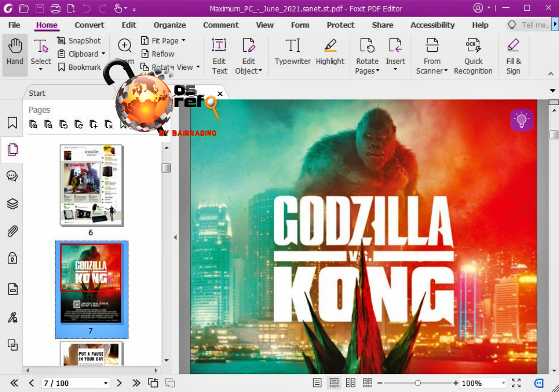Insert page icon in Pages panel
559x392 pixels.
pos(93,124)
